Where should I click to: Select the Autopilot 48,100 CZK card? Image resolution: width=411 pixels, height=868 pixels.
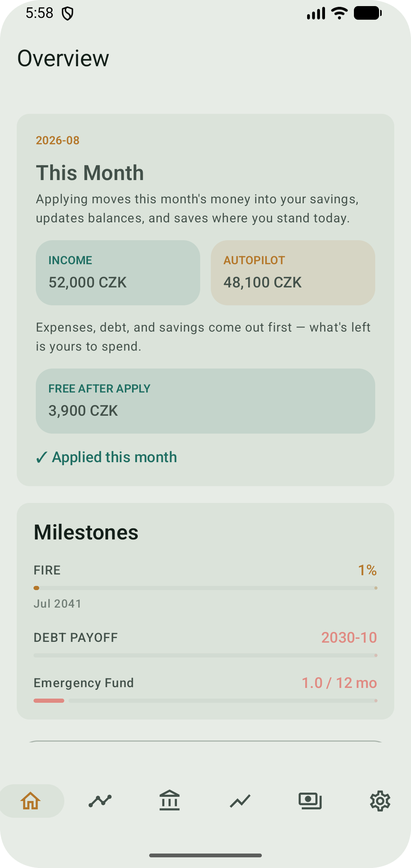(x=293, y=273)
